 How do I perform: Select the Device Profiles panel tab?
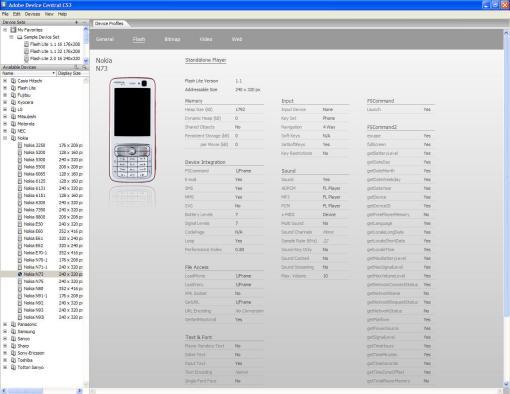(x=109, y=24)
